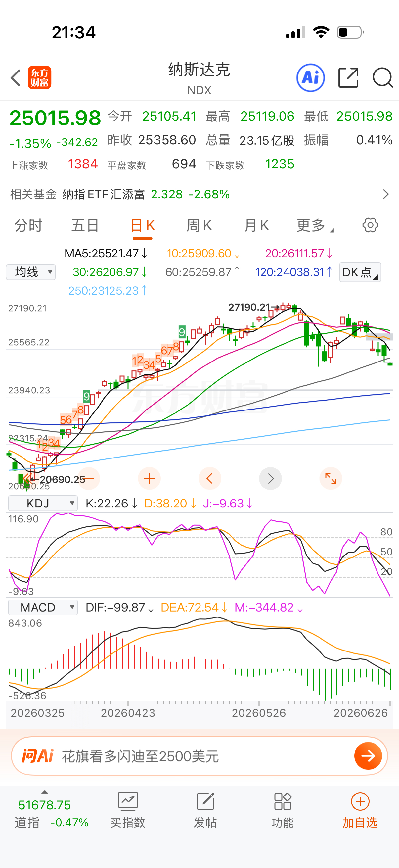Tap J:-9.63 KDJ value

point(228,503)
